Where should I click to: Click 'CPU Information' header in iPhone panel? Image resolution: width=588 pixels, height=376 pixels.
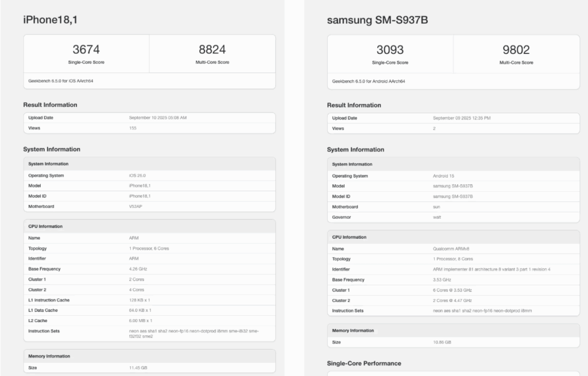[x=45, y=226]
